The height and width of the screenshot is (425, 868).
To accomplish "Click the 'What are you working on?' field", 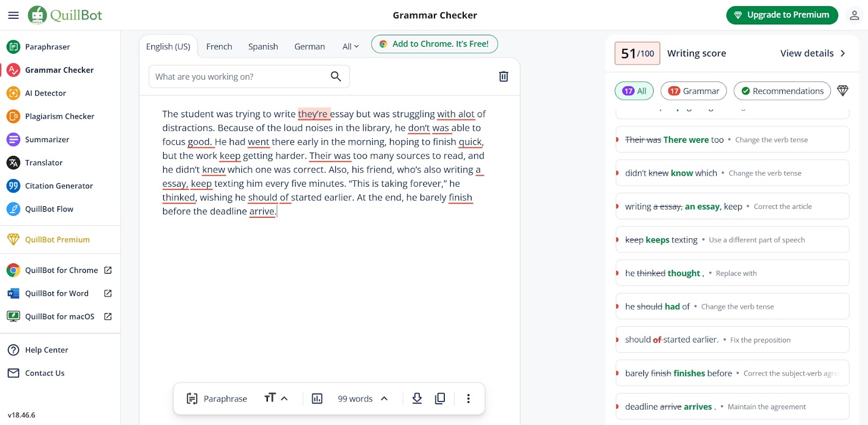I will click(x=249, y=77).
